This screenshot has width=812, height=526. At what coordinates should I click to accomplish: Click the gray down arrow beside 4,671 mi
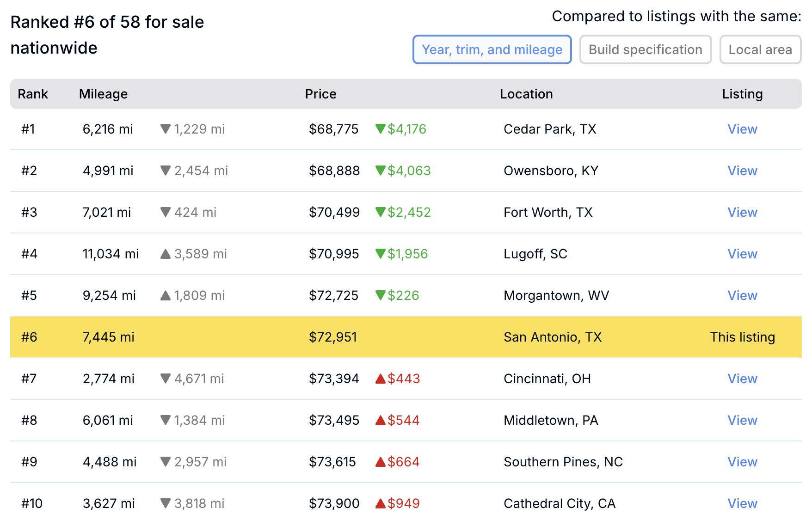pos(166,379)
